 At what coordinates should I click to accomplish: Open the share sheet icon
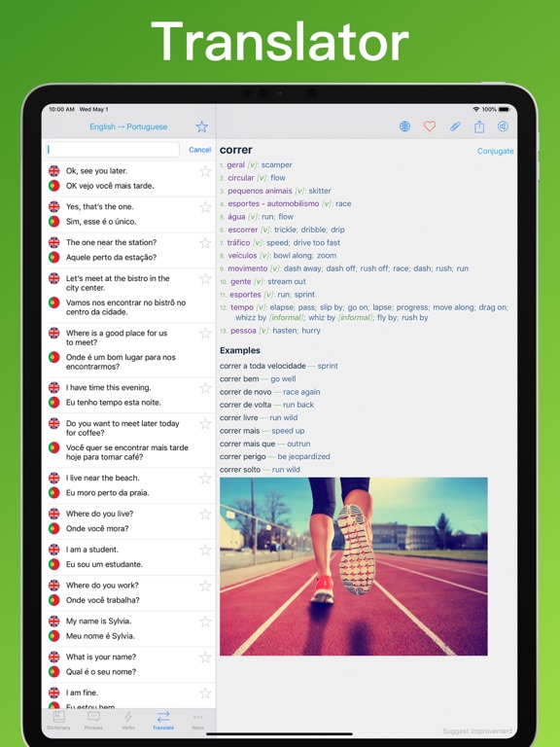click(x=479, y=126)
